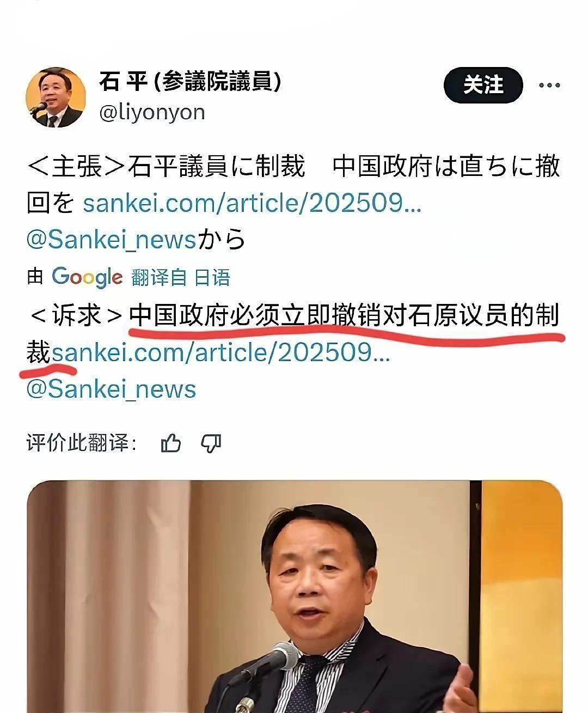Open the three-dot more options menu
Image resolution: width=588 pixels, height=713 pixels.
549,85
